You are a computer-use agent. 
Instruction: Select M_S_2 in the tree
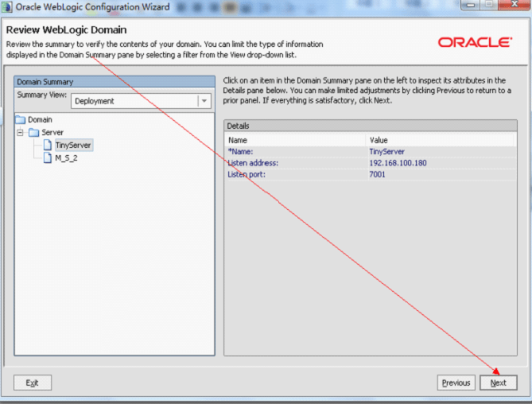[66, 158]
